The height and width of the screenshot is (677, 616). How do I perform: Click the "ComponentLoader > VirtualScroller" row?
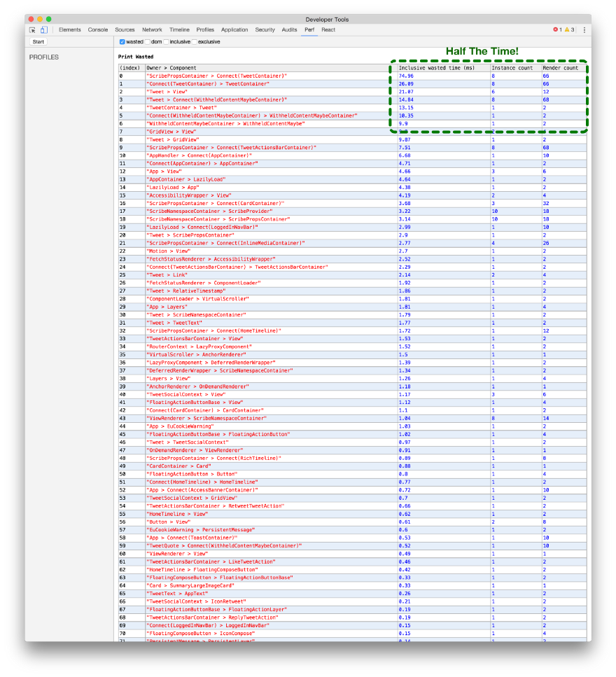(352, 299)
